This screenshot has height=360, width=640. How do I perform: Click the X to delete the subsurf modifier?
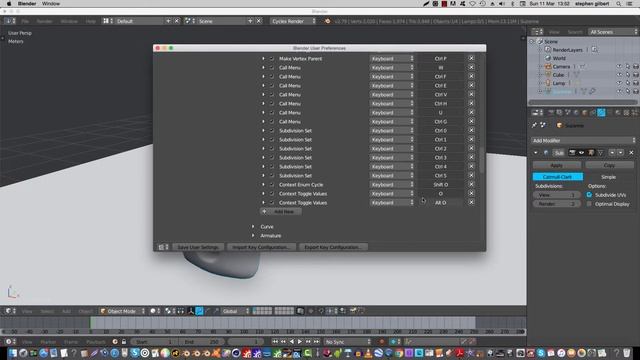click(x=631, y=153)
